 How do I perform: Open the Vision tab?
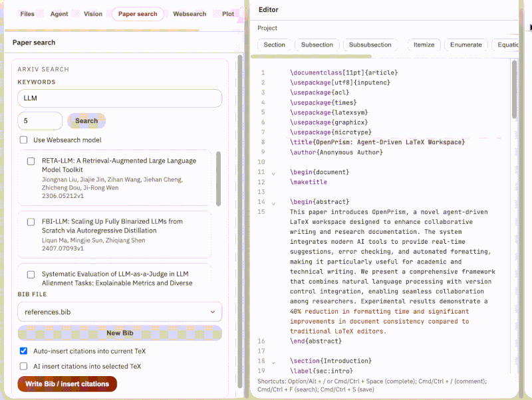[93, 14]
